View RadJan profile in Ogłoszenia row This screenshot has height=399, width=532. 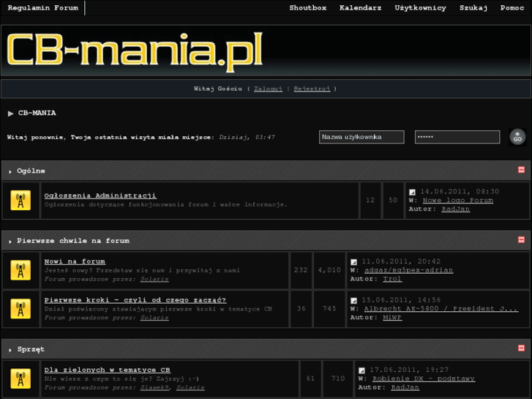(456, 209)
